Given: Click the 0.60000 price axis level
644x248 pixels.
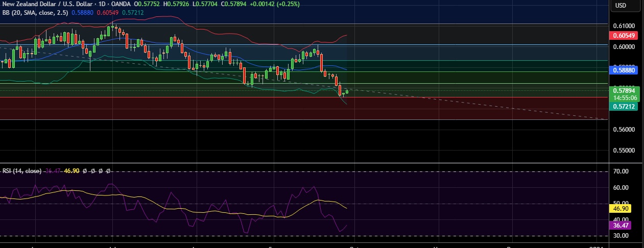Looking at the screenshot, I should 624,46.
